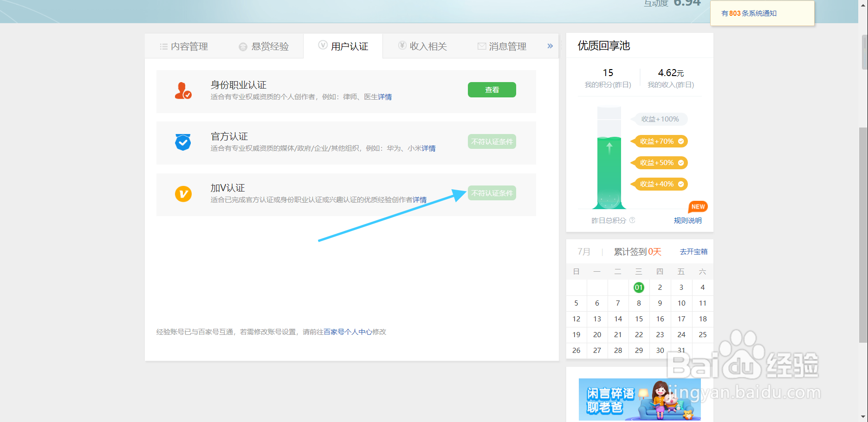Open 详情 link under 加V认证
Screen dimensions: 868x422
420,200
